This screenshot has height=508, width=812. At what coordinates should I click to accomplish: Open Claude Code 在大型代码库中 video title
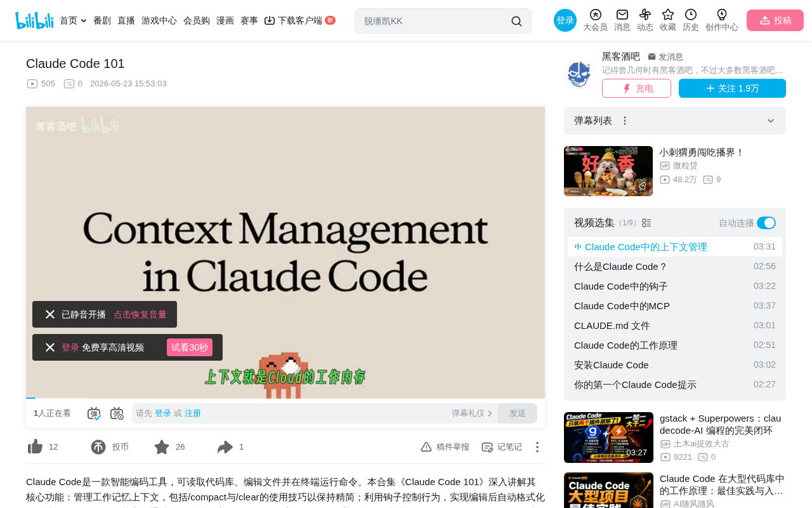(722, 485)
